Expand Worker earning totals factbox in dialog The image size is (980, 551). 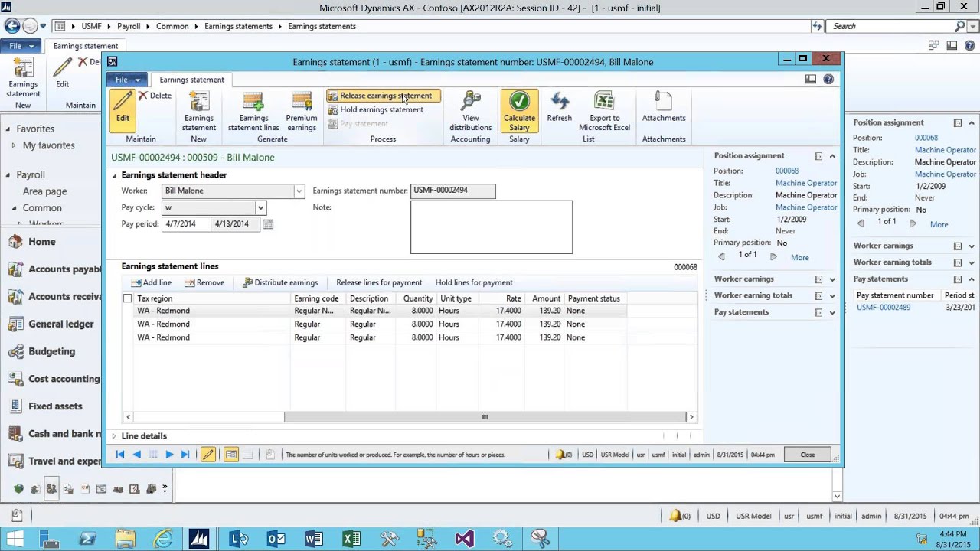(x=832, y=295)
